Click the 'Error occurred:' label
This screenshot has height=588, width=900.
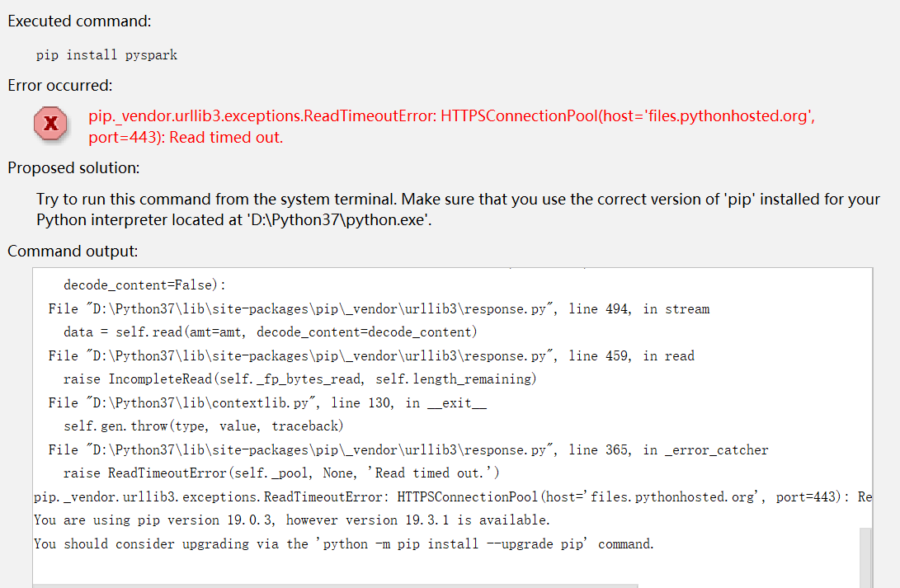click(x=59, y=85)
